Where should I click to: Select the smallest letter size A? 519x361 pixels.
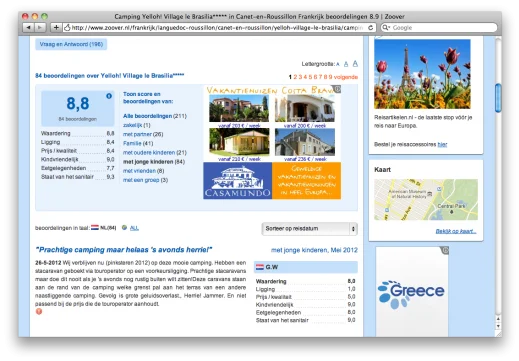click(x=338, y=64)
